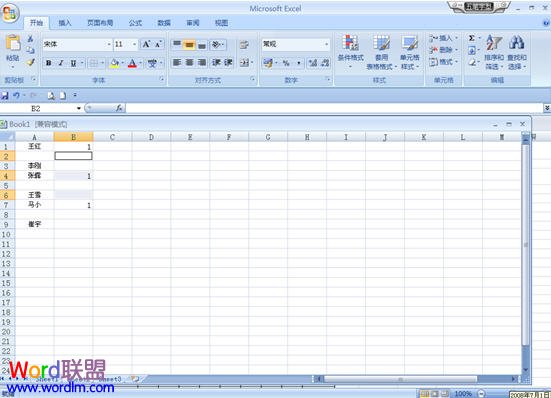Click Find and Select (查找和选择) button
Screen dimensions: 551x398
pyautogui.click(x=517, y=52)
